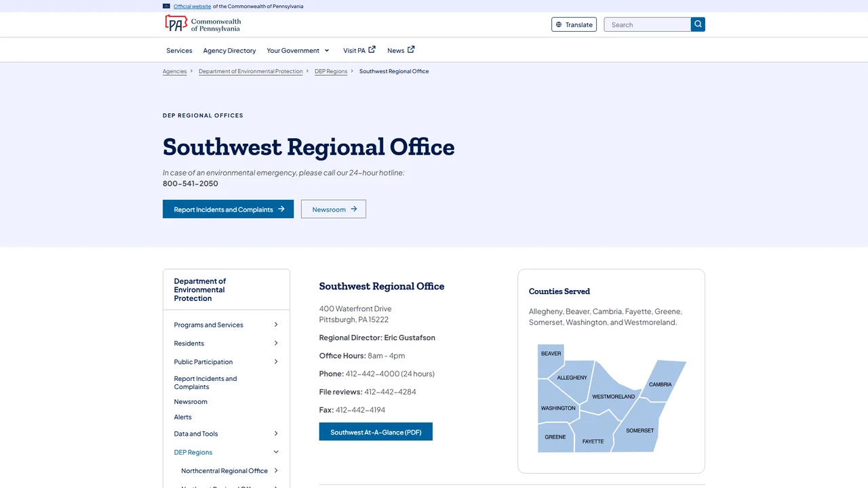Image resolution: width=868 pixels, height=488 pixels.
Task: Open Southwest At-A-Glance (PDF) button
Action: coord(376,432)
